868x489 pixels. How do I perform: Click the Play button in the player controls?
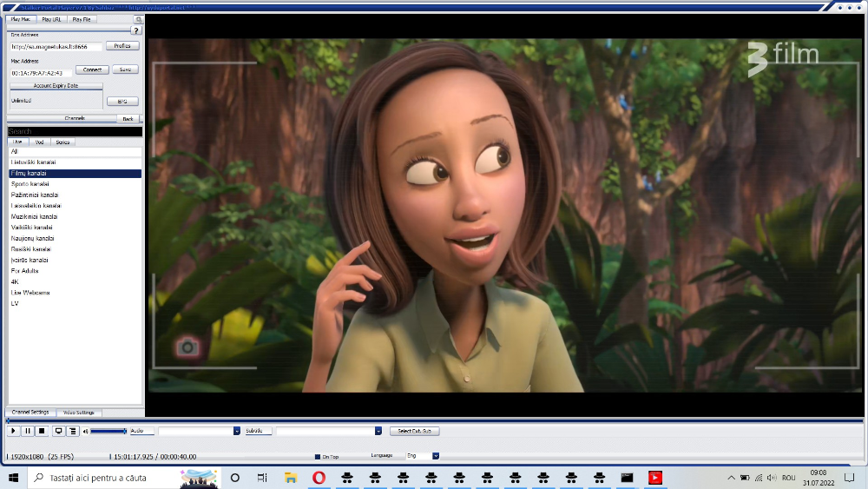(x=13, y=431)
